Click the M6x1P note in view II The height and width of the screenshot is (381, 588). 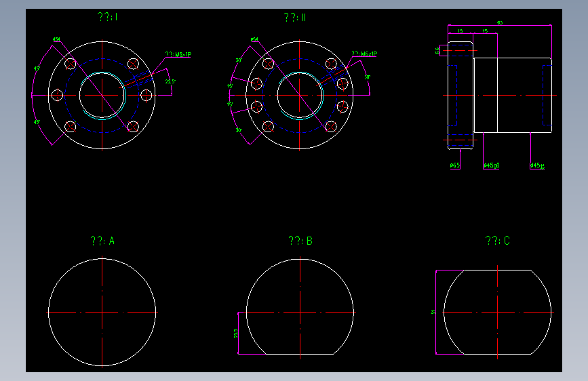tap(364, 54)
